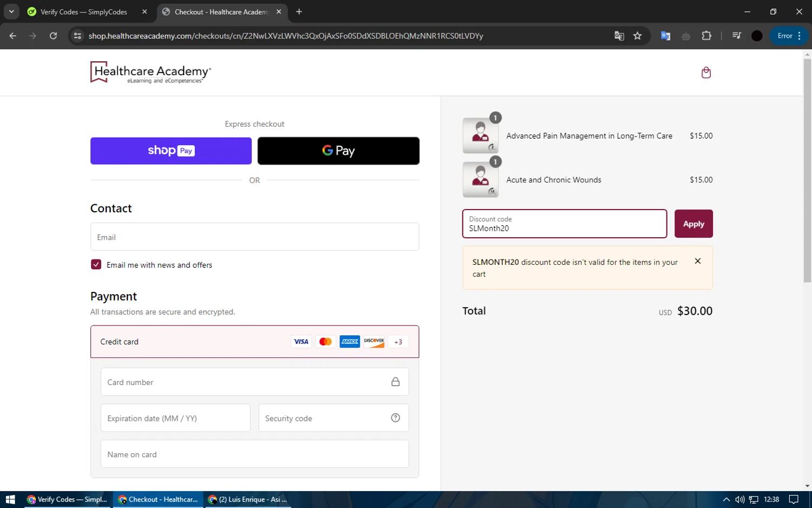The width and height of the screenshot is (812, 508).
Task: Select the Credit card payment option
Action: click(254, 342)
